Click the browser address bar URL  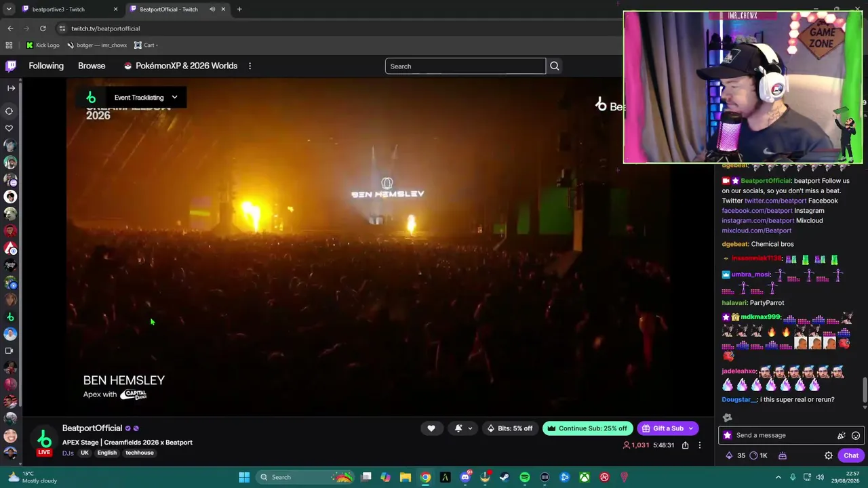[105, 28]
